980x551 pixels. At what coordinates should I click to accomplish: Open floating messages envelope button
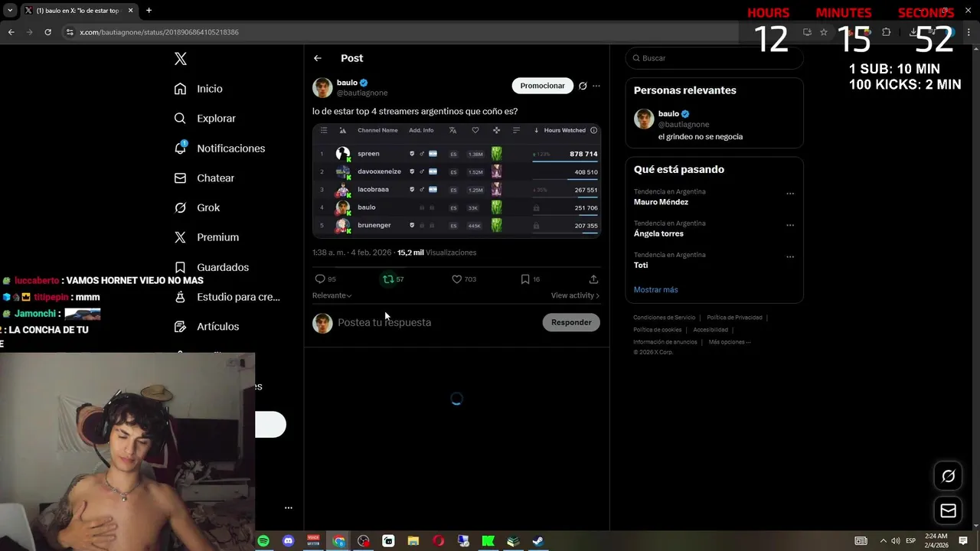point(948,511)
